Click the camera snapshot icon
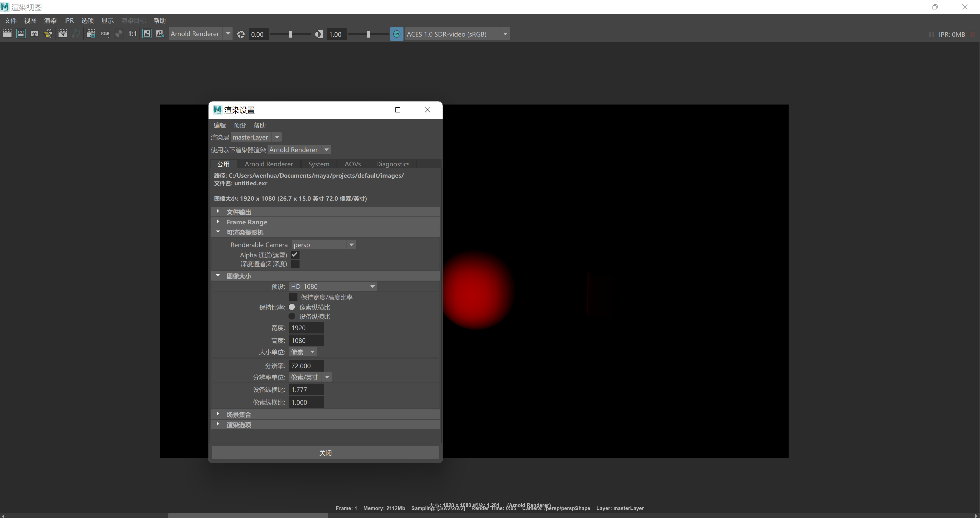This screenshot has height=518, width=980. tap(34, 34)
